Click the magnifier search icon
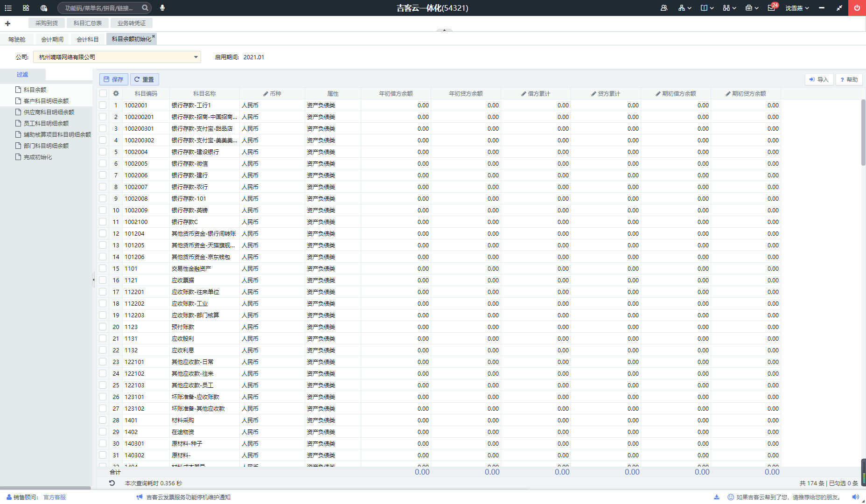This screenshot has width=866, height=504. click(145, 8)
